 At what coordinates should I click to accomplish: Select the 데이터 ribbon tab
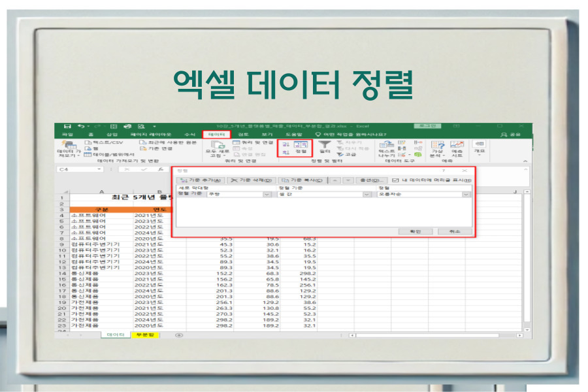click(x=216, y=135)
